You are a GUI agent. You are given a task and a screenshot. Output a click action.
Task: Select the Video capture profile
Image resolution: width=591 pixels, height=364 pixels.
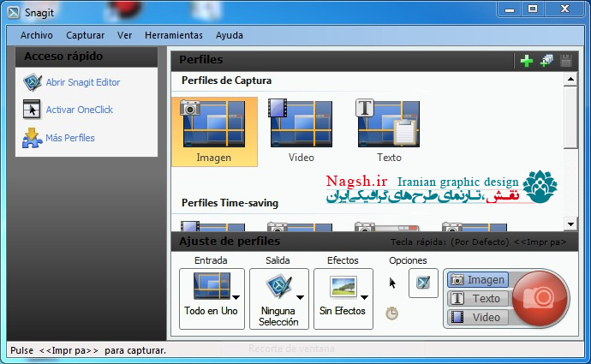pyautogui.click(x=301, y=132)
